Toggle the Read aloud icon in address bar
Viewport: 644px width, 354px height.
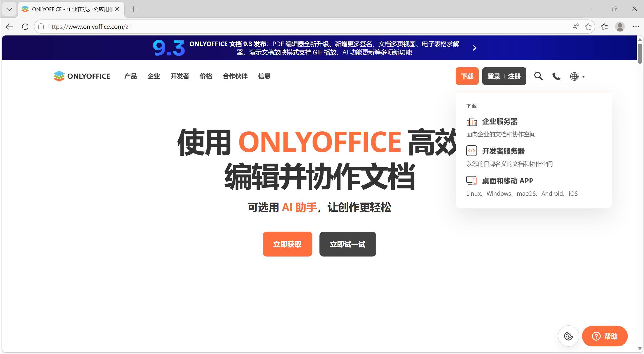(x=576, y=27)
